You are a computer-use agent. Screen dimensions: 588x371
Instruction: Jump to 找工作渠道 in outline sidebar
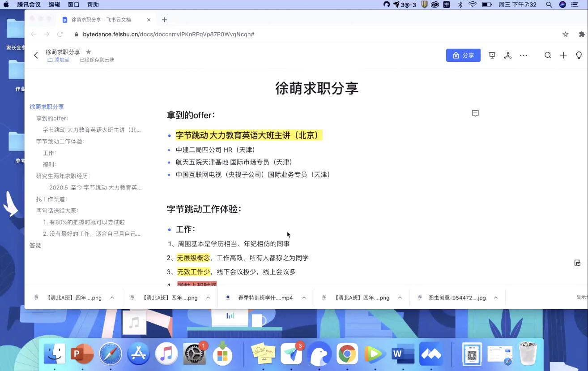[51, 199]
